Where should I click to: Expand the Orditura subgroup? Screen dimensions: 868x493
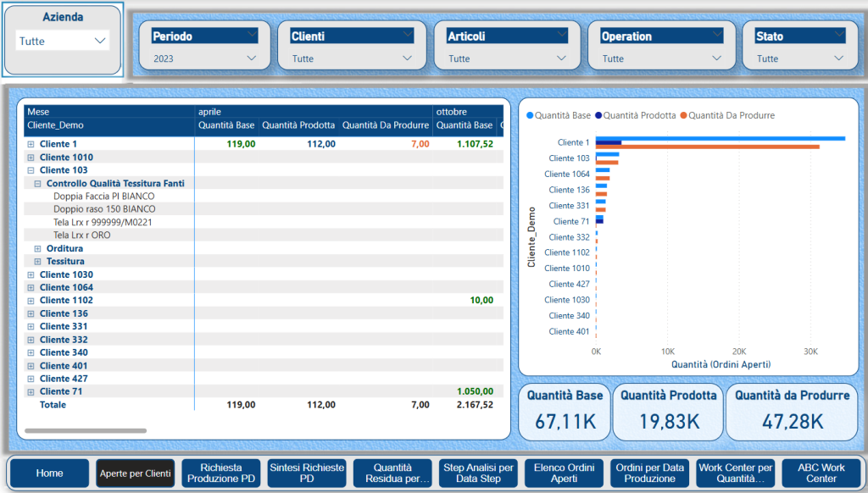tap(37, 249)
